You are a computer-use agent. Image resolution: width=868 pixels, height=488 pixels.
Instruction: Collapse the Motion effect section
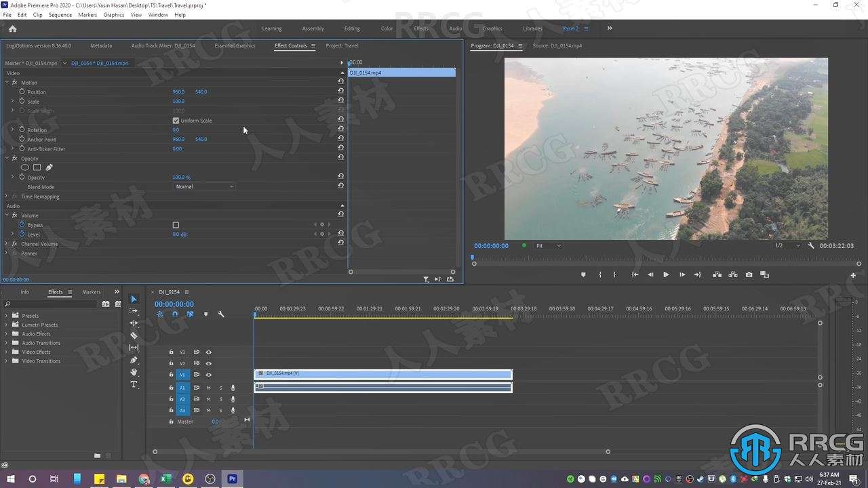[x=7, y=82]
